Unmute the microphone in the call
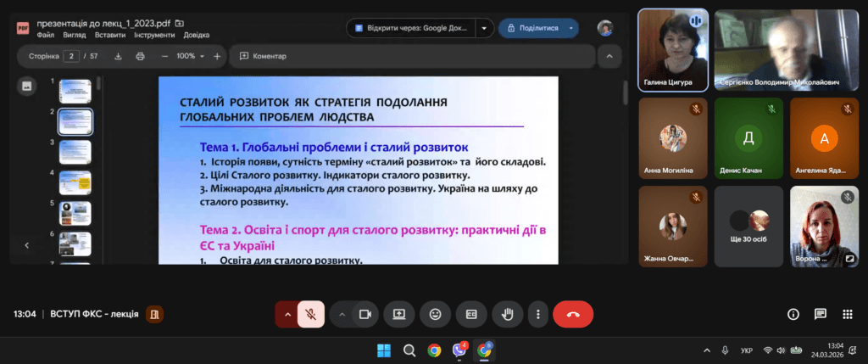Image resolution: width=868 pixels, height=364 pixels. (311, 314)
